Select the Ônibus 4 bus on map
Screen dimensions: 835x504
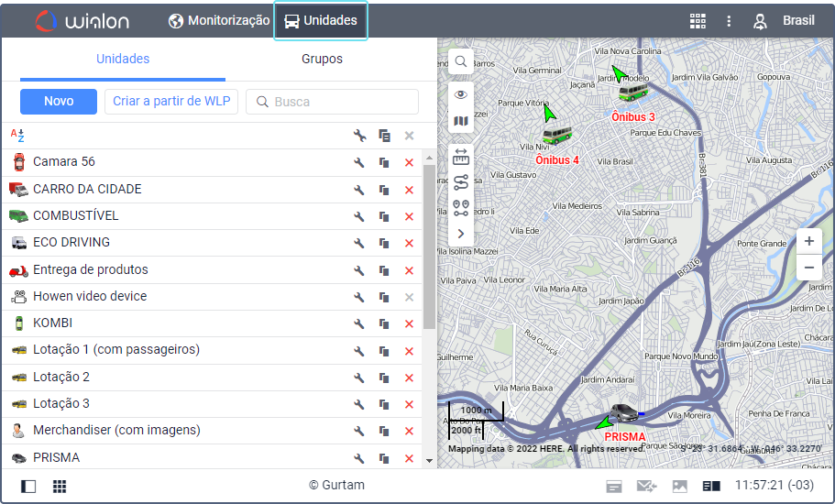tap(557, 136)
